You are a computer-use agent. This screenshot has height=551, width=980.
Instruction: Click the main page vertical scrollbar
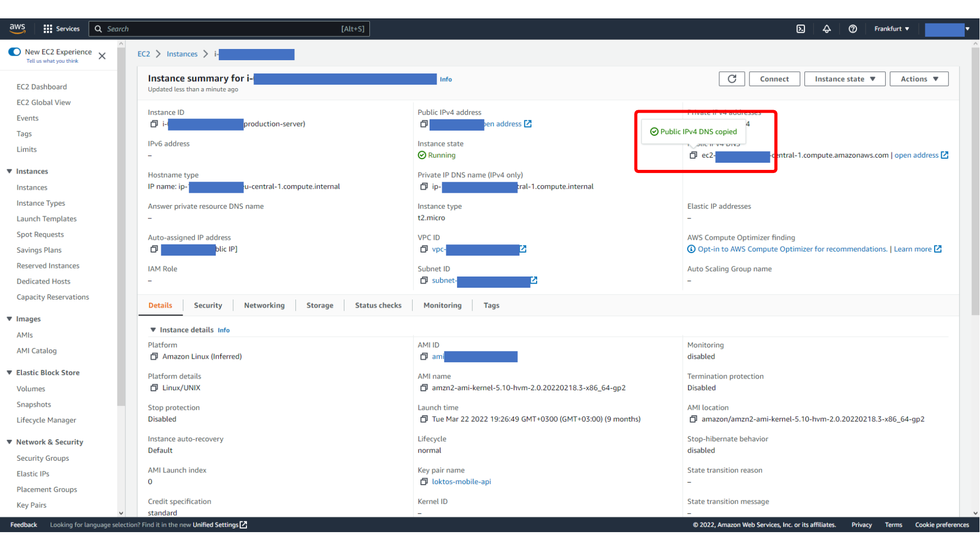(975, 181)
